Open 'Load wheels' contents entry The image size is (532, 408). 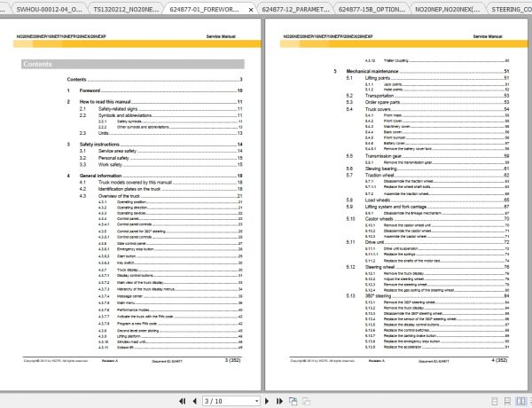[x=428, y=200]
